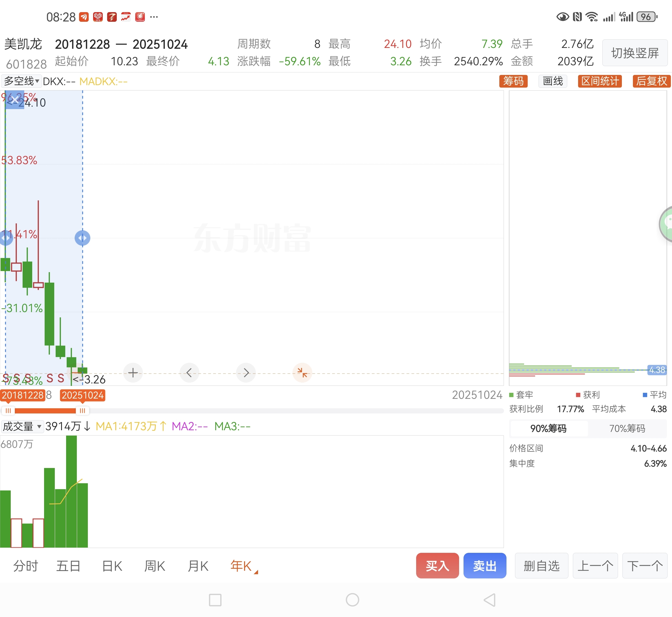This screenshot has height=617, width=672.
Task: Open the 多空线 indicator dropdown
Action: coord(21,81)
